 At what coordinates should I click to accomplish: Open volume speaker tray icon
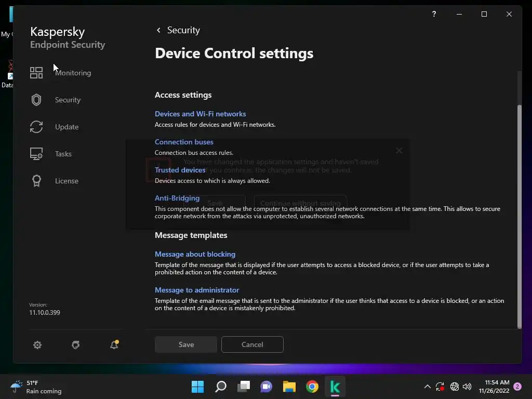click(467, 387)
